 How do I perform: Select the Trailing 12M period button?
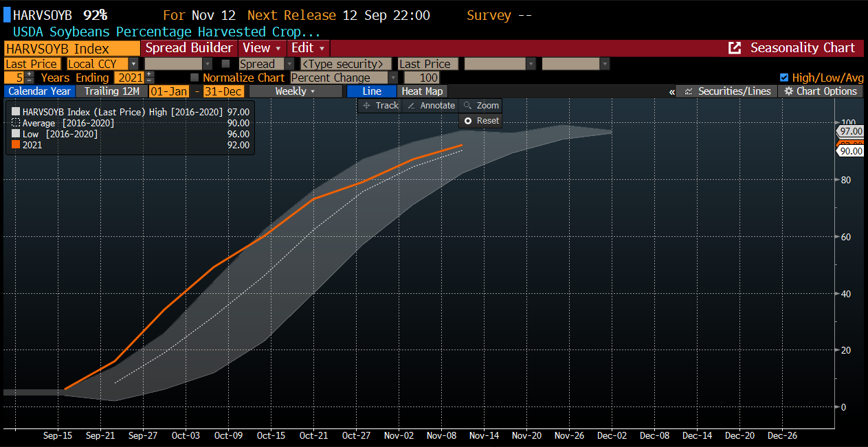click(111, 91)
